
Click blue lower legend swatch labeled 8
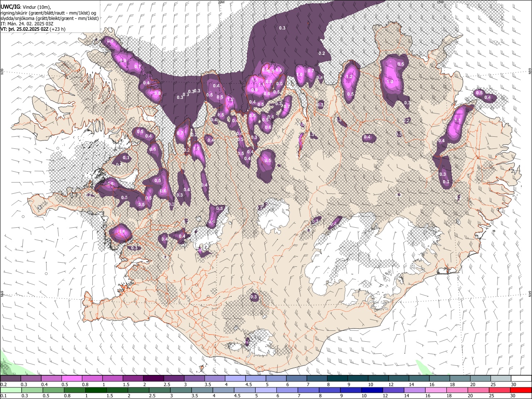(x=330, y=390)
